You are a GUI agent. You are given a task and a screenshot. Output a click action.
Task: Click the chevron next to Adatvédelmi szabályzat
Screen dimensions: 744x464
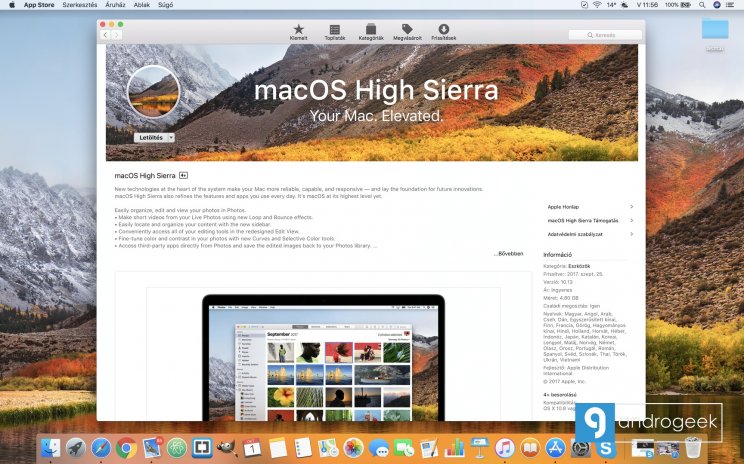[632, 234]
